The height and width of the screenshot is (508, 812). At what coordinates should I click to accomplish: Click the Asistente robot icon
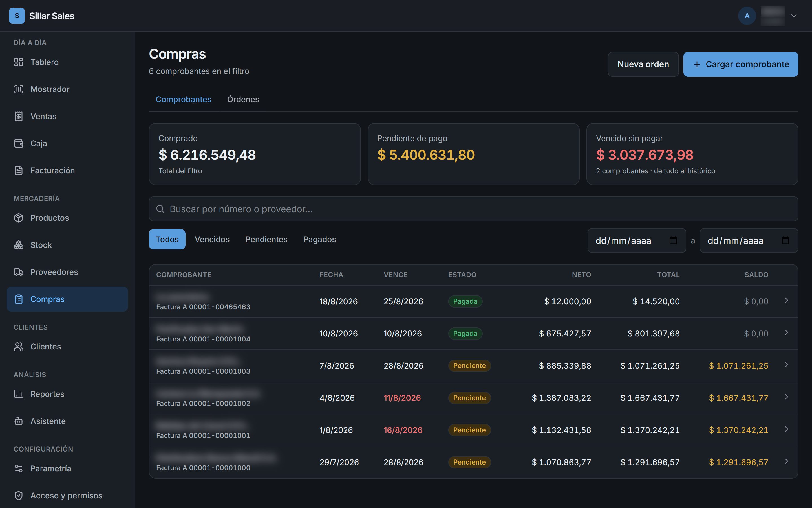click(18, 421)
